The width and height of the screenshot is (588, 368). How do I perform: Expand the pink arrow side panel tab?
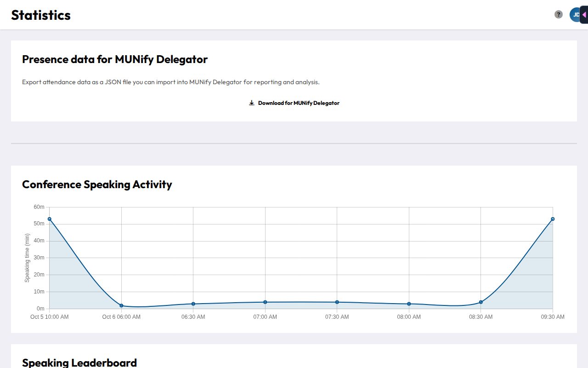coord(584,15)
